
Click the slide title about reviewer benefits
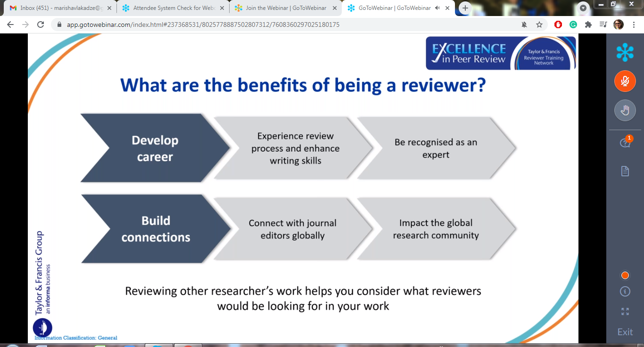point(303,85)
